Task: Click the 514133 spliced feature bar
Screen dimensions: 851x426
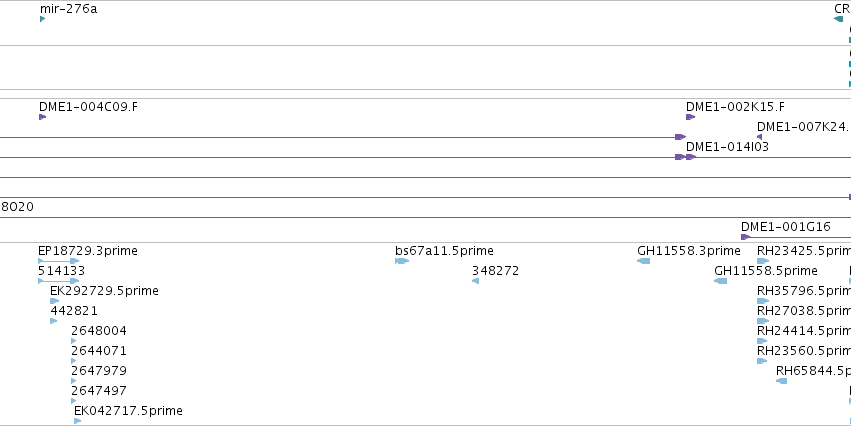Action: pyautogui.click(x=59, y=281)
